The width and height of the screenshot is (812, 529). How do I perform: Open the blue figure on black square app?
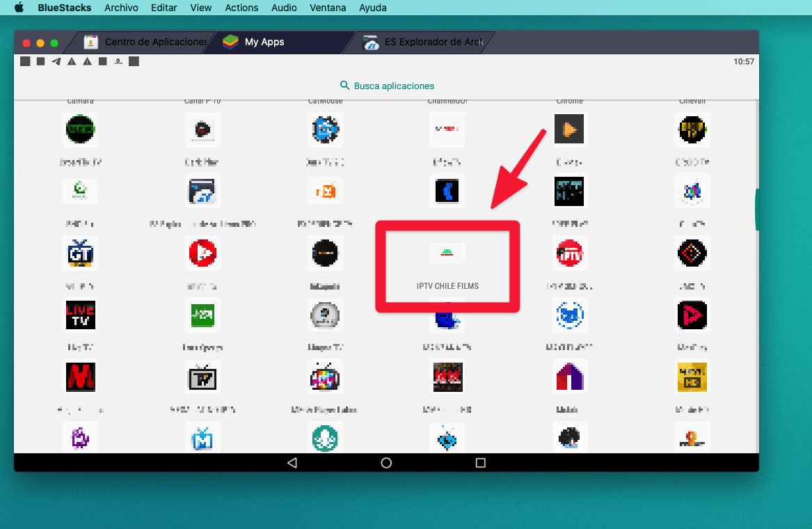[447, 191]
